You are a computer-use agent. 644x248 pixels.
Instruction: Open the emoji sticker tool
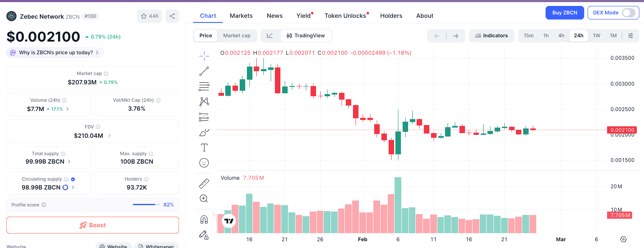204,163
